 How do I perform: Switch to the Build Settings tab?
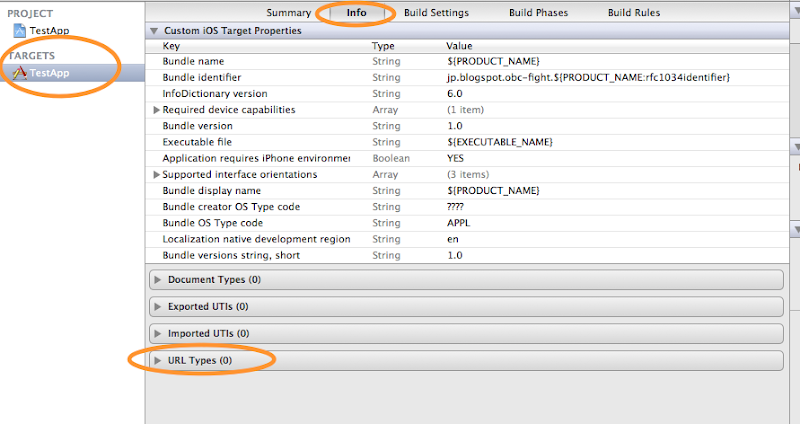tap(436, 13)
